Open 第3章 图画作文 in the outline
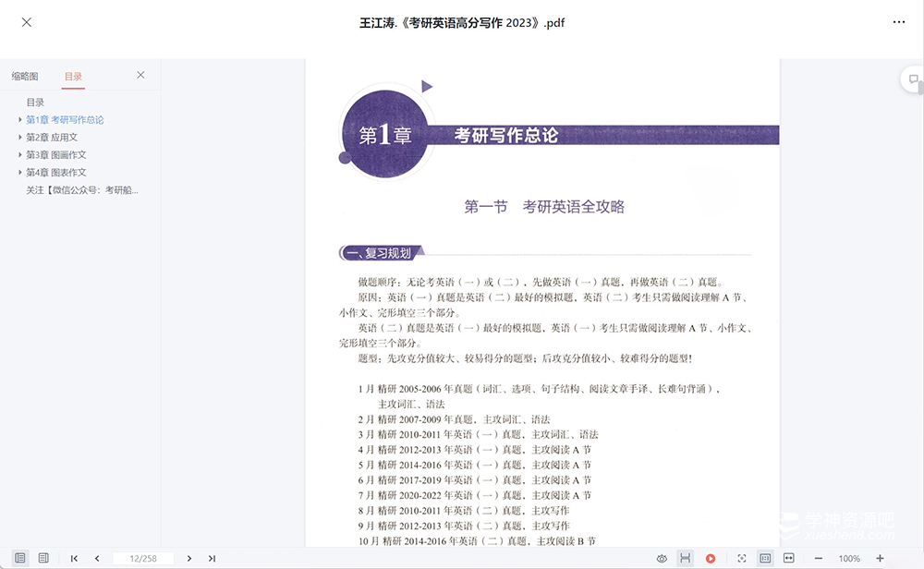Screen dimensions: 924x569 pyautogui.click(x=55, y=155)
